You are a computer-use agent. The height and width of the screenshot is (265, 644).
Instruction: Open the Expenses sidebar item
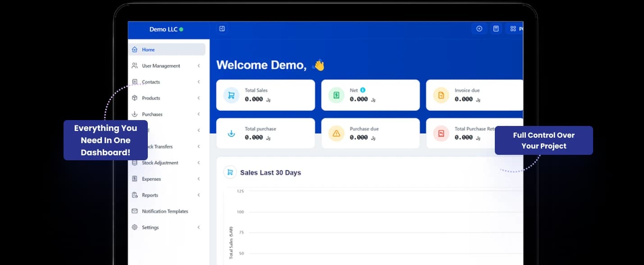coord(151,179)
